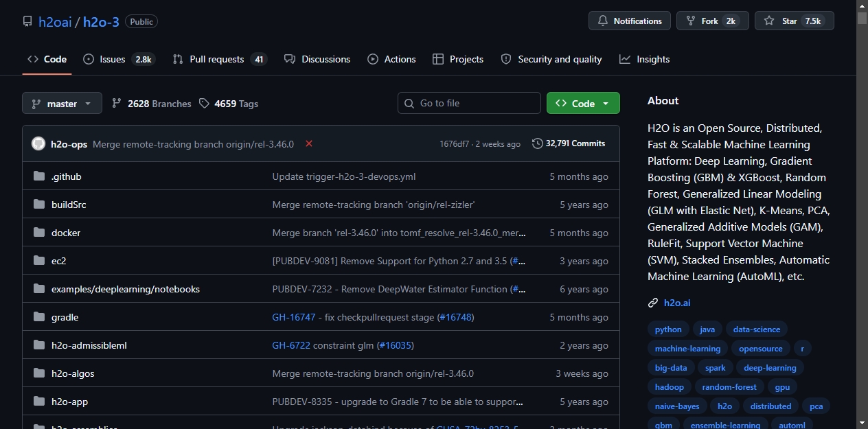Click the fork icon in the Fork button

(x=690, y=21)
